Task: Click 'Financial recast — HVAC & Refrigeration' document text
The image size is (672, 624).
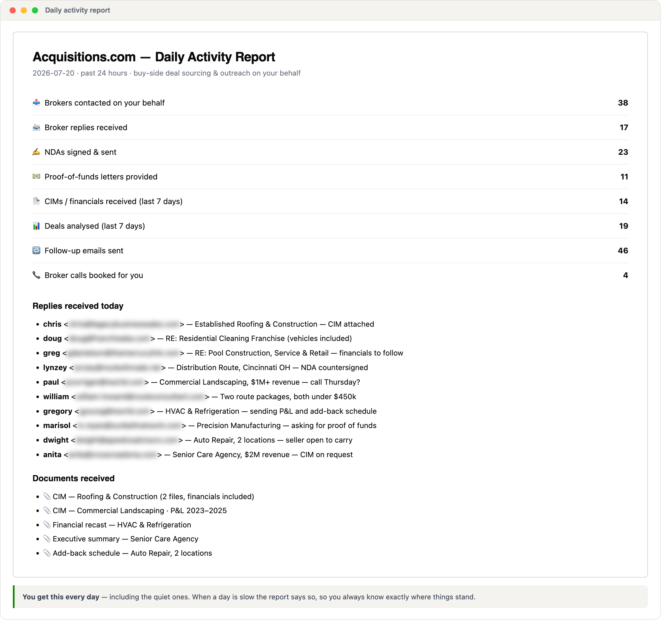Action: pos(122,525)
